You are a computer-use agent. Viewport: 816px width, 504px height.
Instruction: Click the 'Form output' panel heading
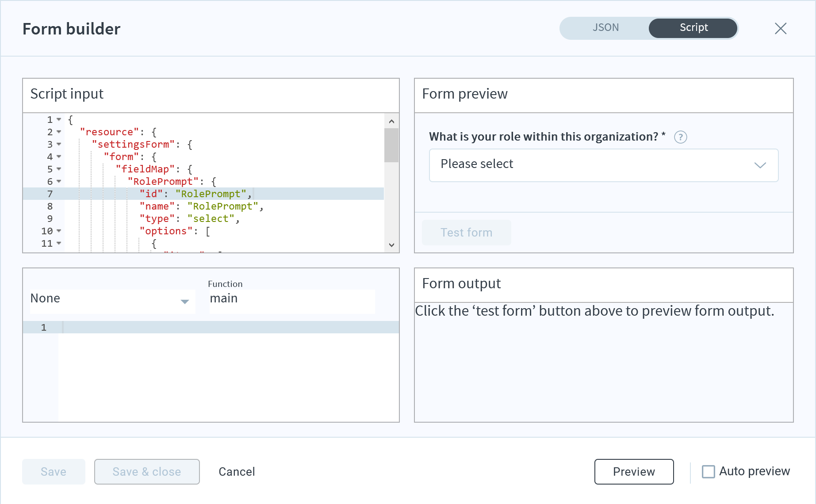[461, 283]
